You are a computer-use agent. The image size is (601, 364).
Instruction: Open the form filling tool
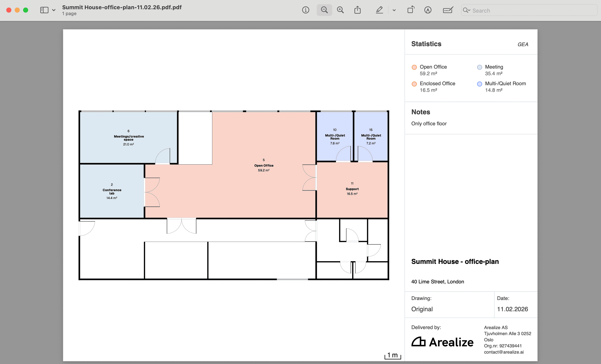pyautogui.click(x=448, y=10)
